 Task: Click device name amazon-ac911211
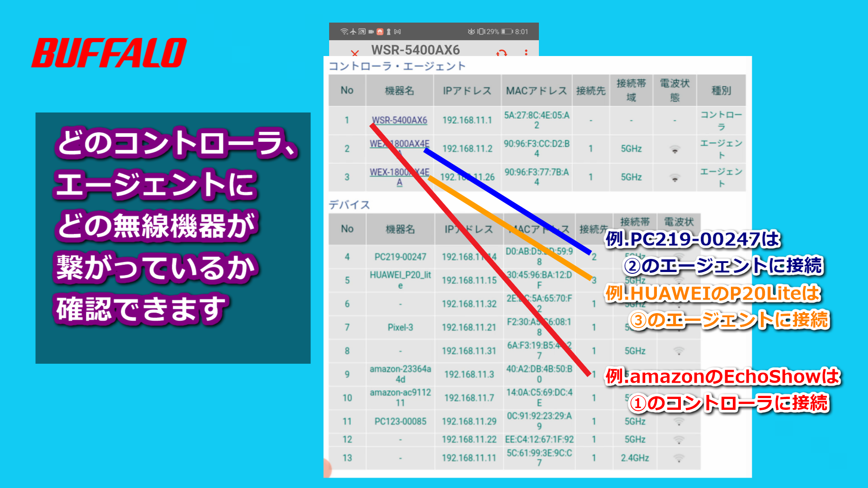pyautogui.click(x=400, y=398)
